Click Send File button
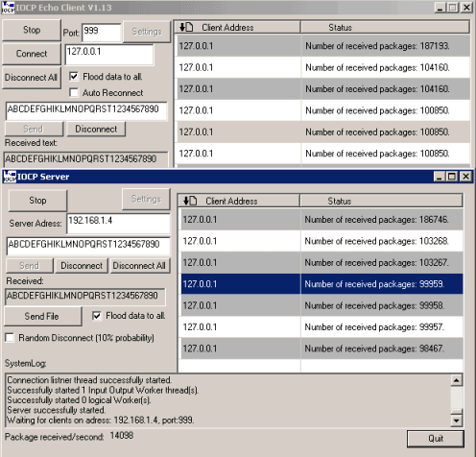The image size is (476, 457). coord(42,317)
